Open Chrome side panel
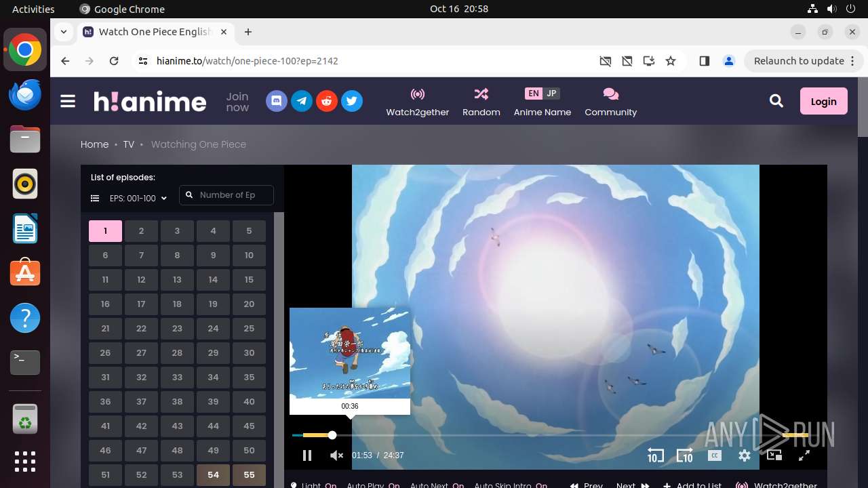This screenshot has height=488, width=868. click(705, 61)
